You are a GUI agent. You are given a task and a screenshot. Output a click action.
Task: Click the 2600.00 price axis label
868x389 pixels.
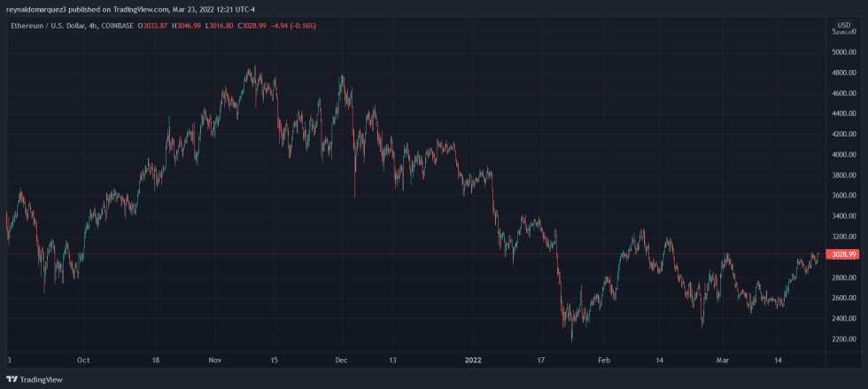844,298
